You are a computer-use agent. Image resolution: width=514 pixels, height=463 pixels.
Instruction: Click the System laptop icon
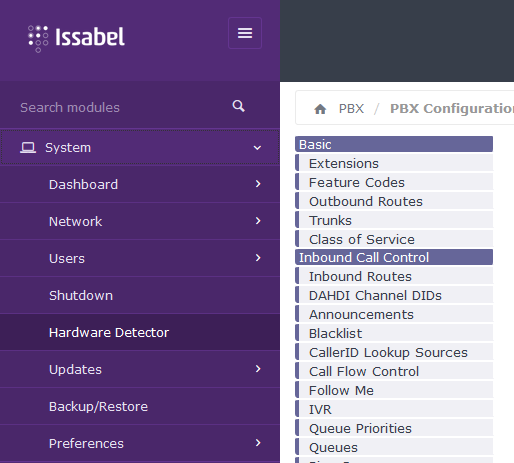28,148
